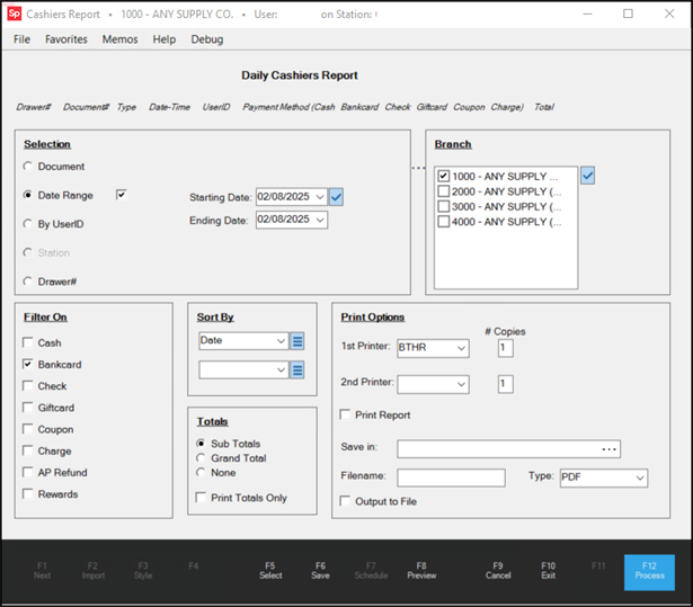Open the 1st Printer BTHR dropdown
The width and height of the screenshot is (693, 607).
(460, 348)
